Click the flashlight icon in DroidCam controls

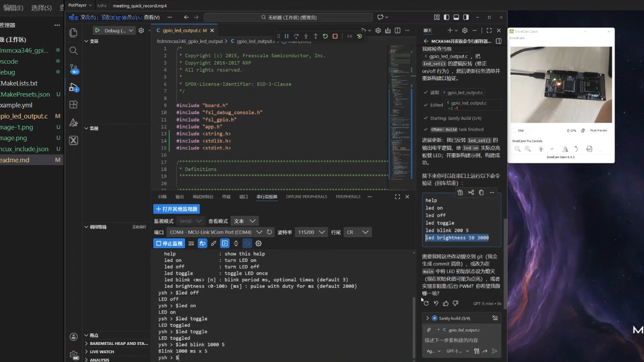[541, 149]
